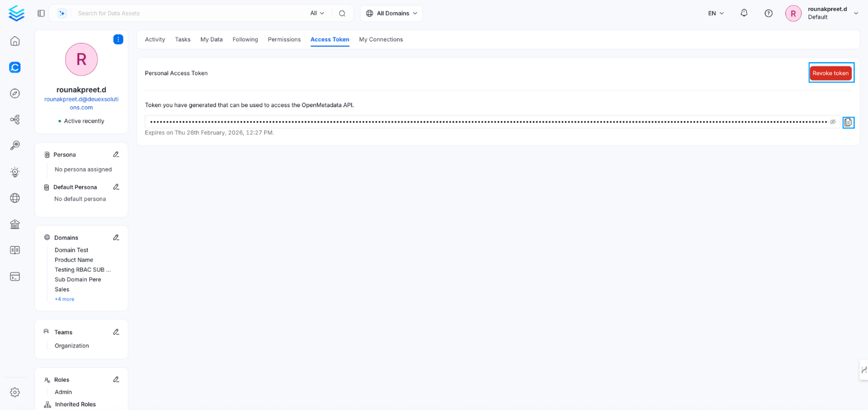The image size is (868, 410).
Task: Click the rounakpreet.d email address link
Action: (81, 103)
